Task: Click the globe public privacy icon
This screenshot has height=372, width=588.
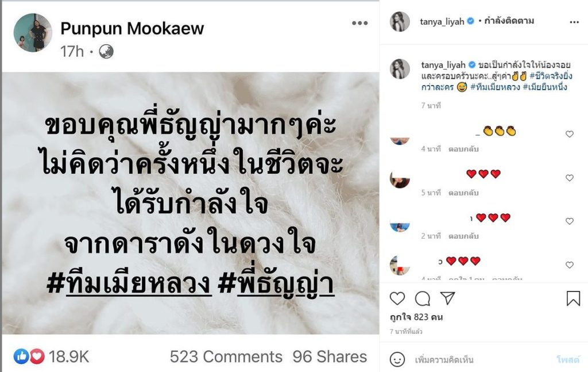Action: coord(106,52)
